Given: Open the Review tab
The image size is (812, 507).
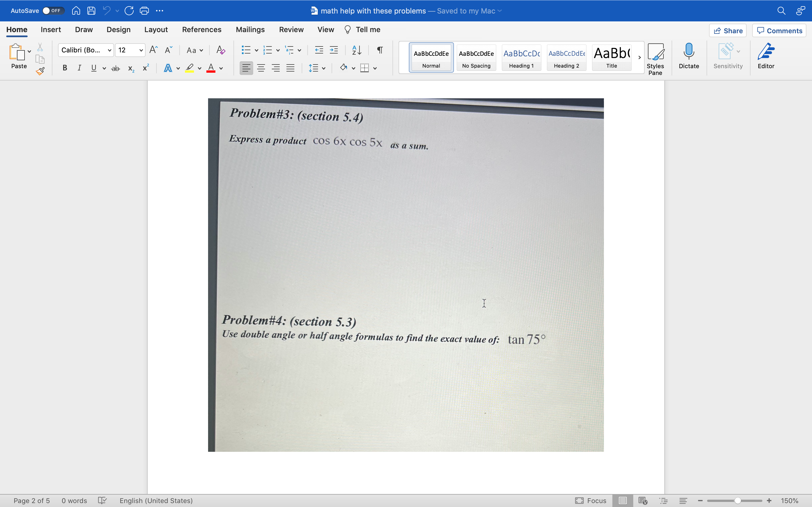Looking at the screenshot, I should coord(291,30).
